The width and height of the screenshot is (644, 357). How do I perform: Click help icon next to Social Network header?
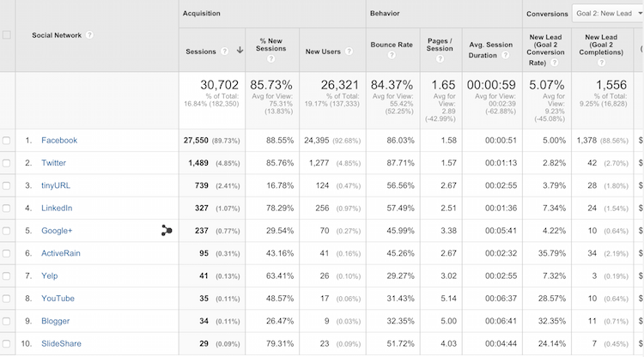coord(89,35)
